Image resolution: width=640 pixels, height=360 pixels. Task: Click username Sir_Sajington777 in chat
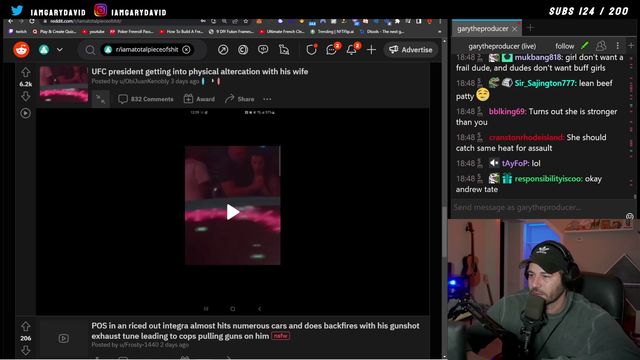tap(545, 83)
